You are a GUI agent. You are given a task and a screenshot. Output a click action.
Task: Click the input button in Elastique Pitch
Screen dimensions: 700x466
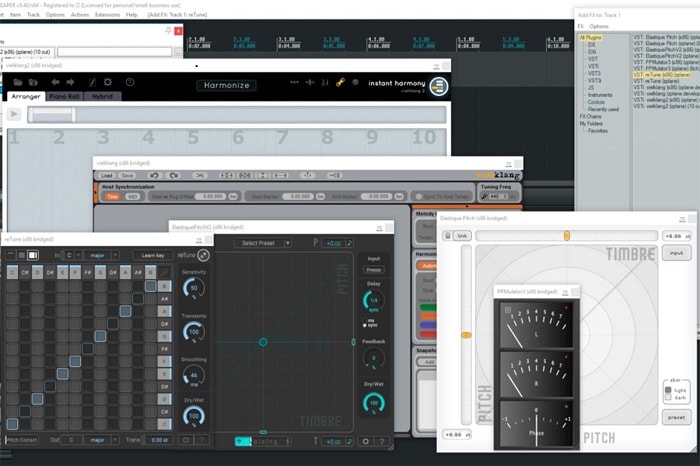tap(676, 253)
